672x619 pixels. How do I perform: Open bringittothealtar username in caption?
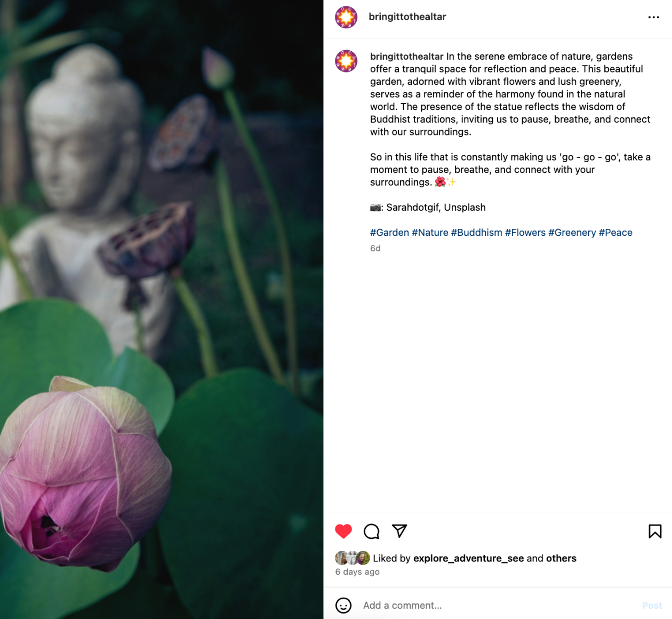[407, 57]
